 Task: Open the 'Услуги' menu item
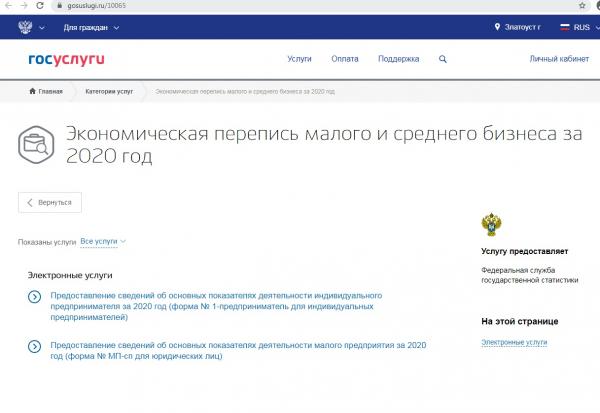coord(299,59)
